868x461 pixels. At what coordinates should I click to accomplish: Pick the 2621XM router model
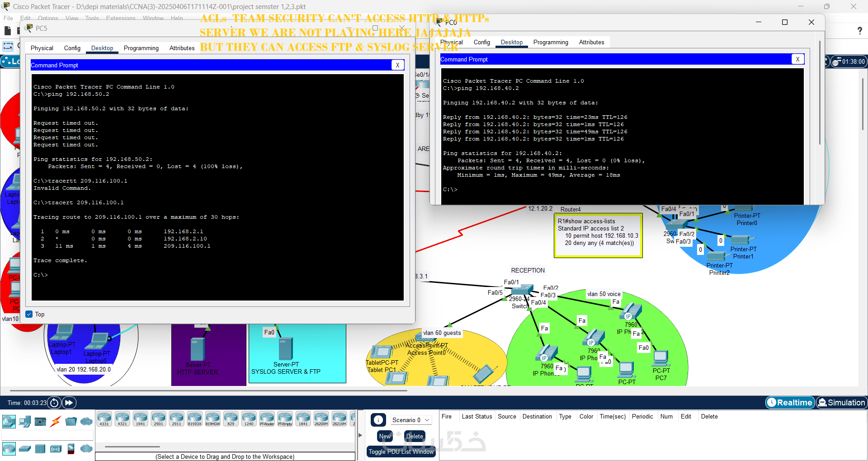(340, 419)
